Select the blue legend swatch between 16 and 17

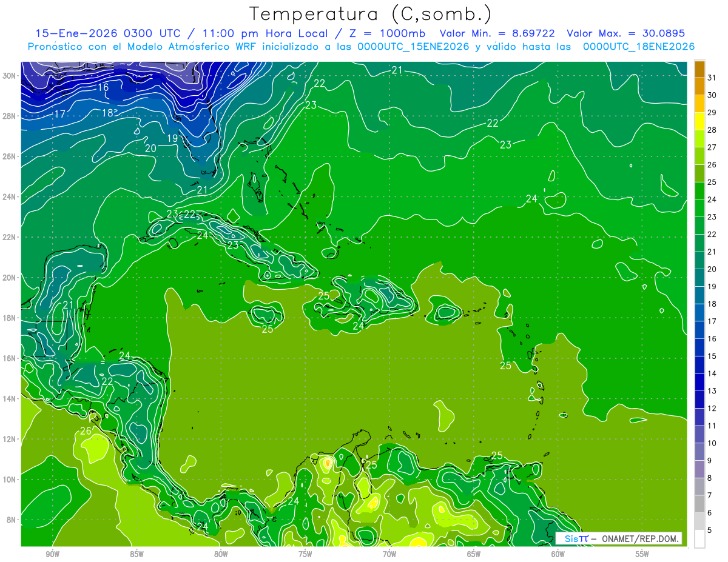[x=699, y=330]
